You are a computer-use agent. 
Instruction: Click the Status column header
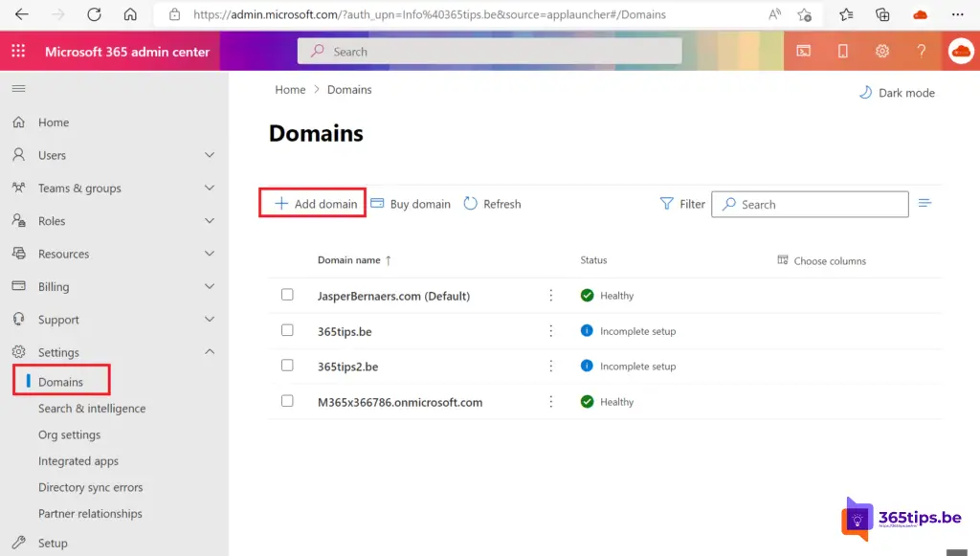coord(593,260)
